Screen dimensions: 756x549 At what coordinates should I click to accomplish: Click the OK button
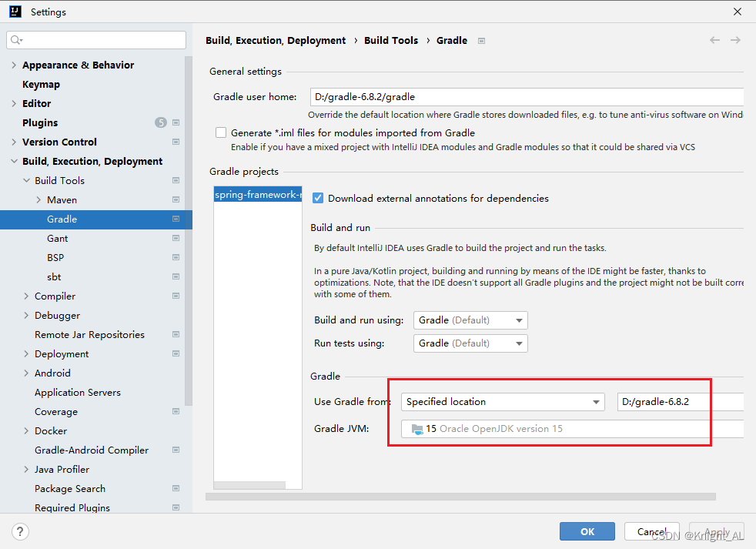[587, 531]
